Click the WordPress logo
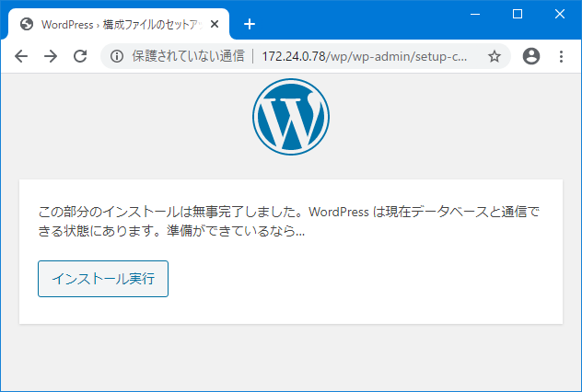This screenshot has width=582, height=392. [291, 117]
